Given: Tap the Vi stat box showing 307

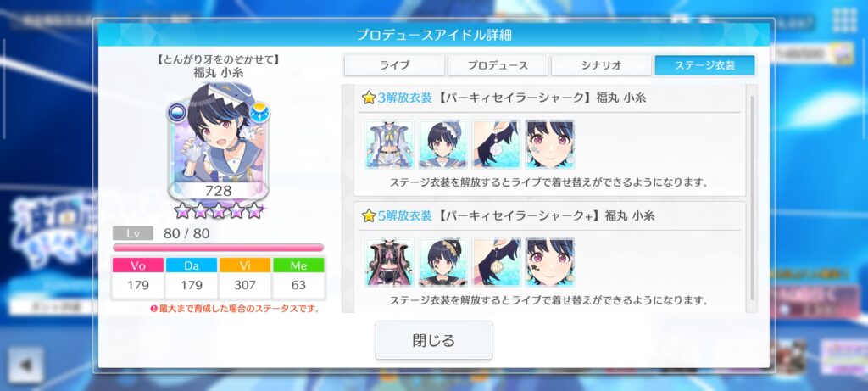Looking at the screenshot, I should pos(245,278).
